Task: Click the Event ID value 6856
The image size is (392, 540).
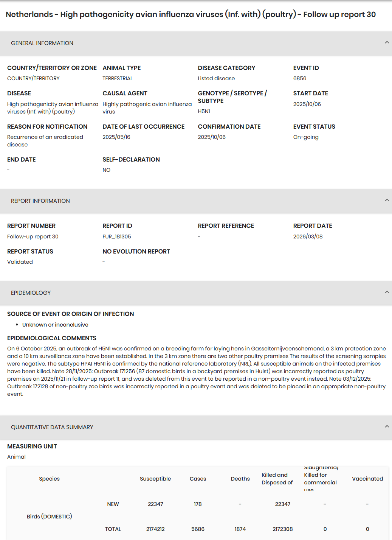Action: coord(300,78)
